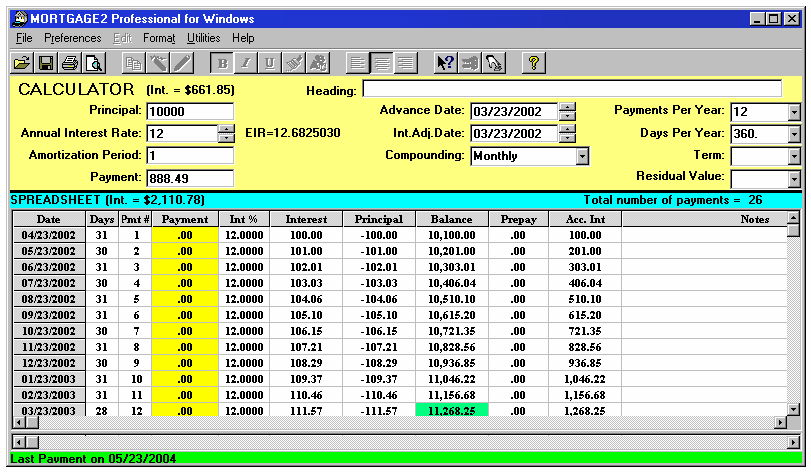Click the Payment column header
This screenshot has width=811, height=472.
(185, 219)
